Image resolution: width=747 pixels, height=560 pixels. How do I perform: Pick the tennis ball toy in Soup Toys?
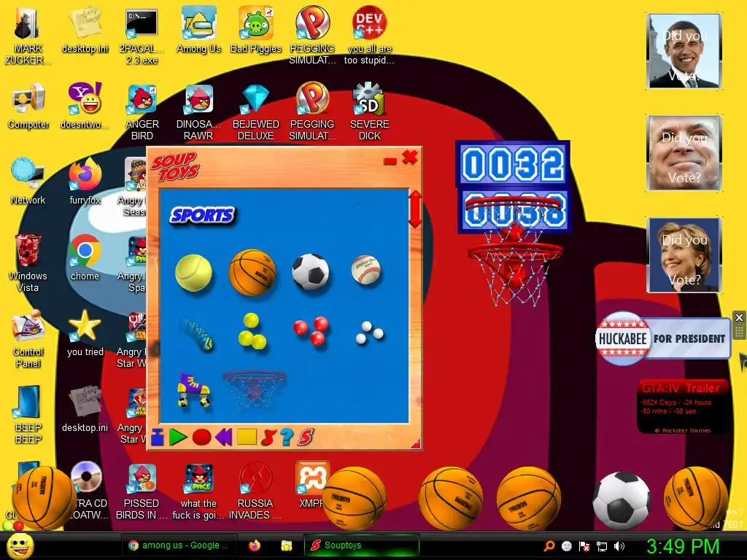click(x=193, y=273)
